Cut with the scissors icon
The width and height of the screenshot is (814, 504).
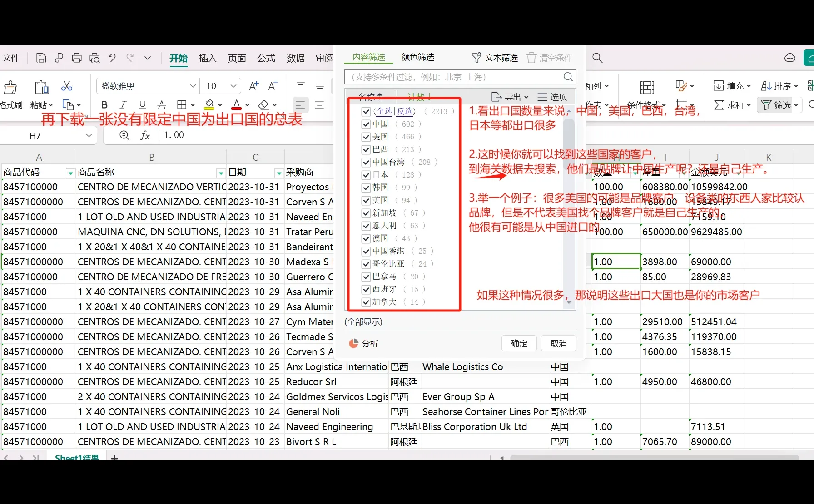pos(66,85)
